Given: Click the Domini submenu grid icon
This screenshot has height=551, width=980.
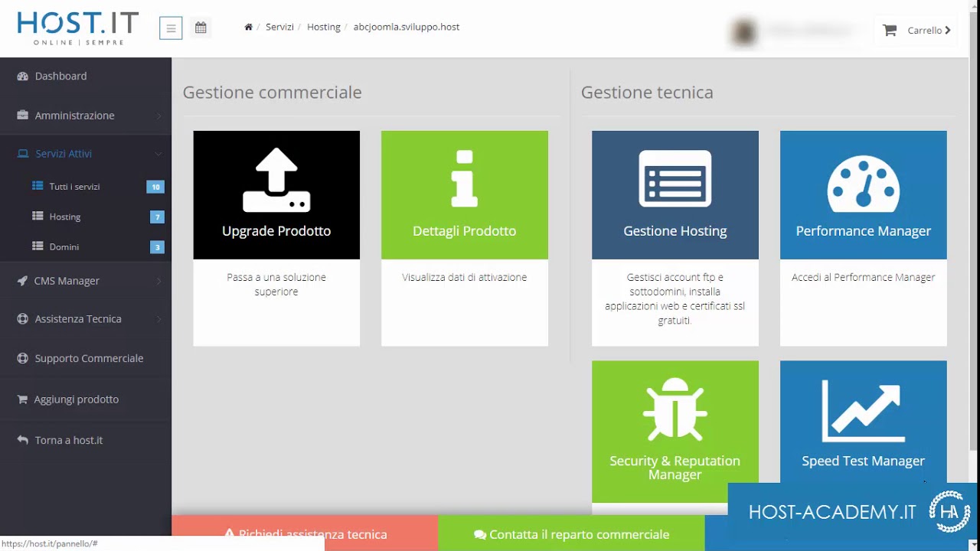Looking at the screenshot, I should point(38,246).
